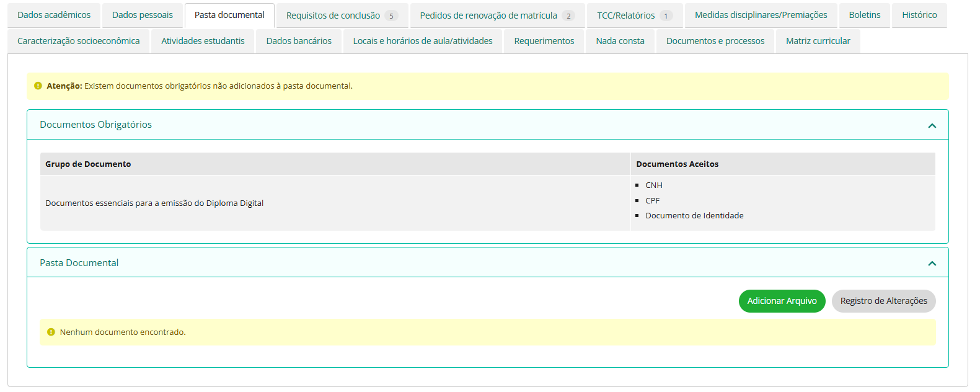Screen dimensions: 980x392
Task: Collapse the Pasta Documental panel chevron
Action: [932, 264]
